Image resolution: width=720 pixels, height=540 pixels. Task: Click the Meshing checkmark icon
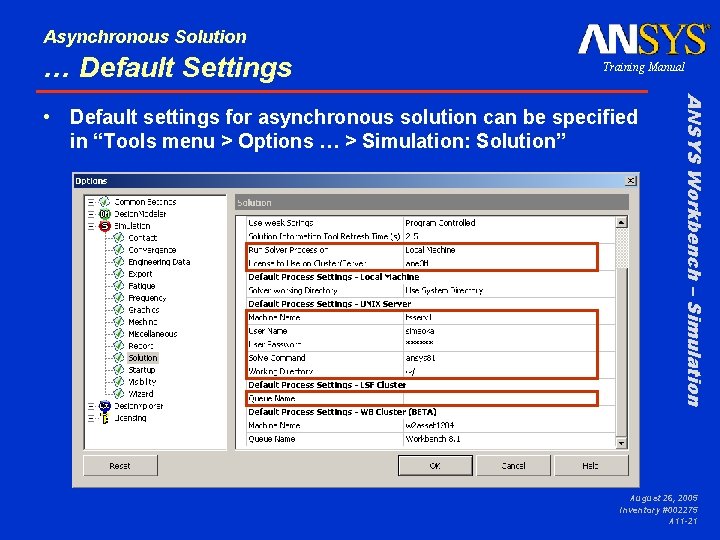point(118,321)
